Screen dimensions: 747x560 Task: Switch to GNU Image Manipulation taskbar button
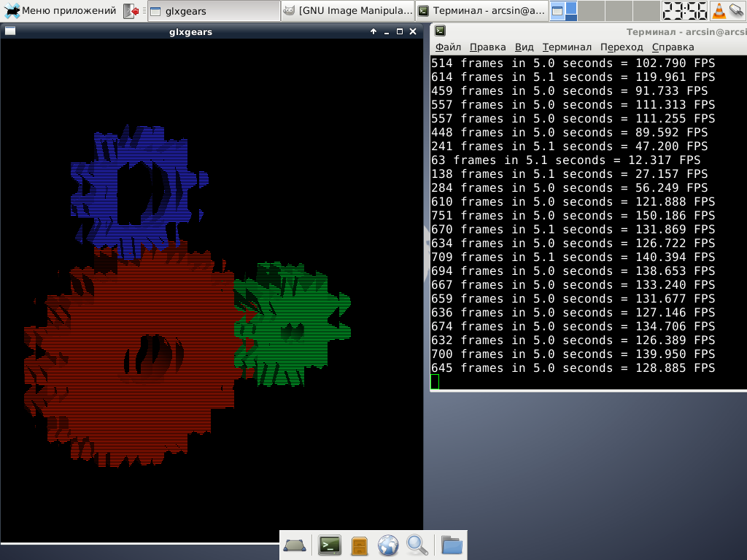pos(348,11)
